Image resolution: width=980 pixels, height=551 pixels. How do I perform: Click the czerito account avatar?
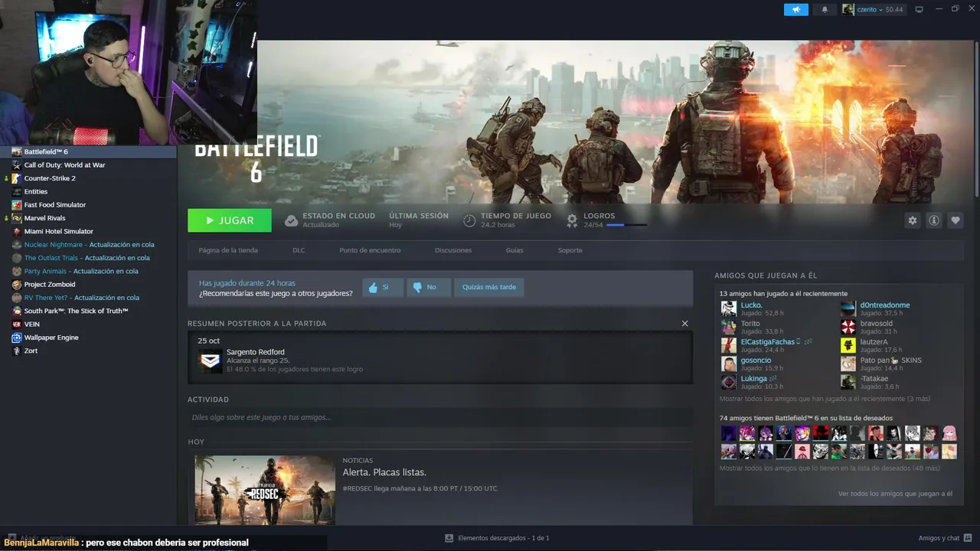point(848,9)
